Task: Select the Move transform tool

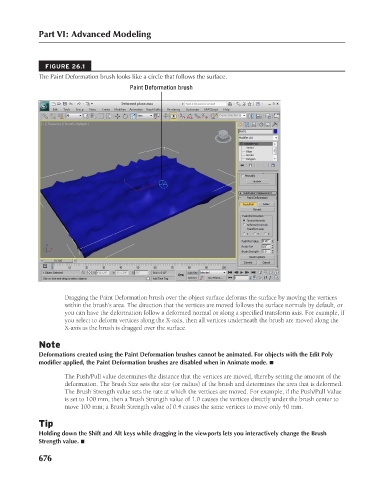Action: pyautogui.click(x=117, y=116)
